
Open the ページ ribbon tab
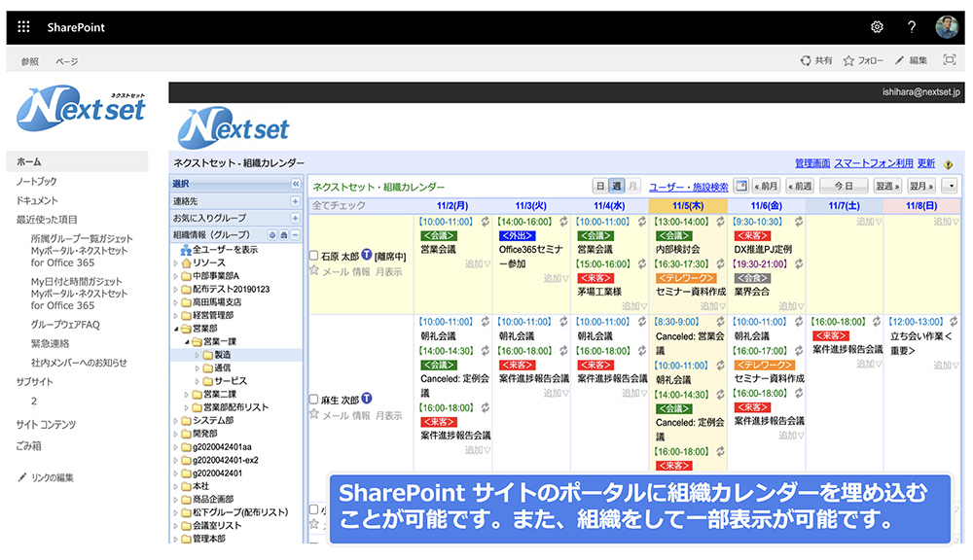coord(66,61)
